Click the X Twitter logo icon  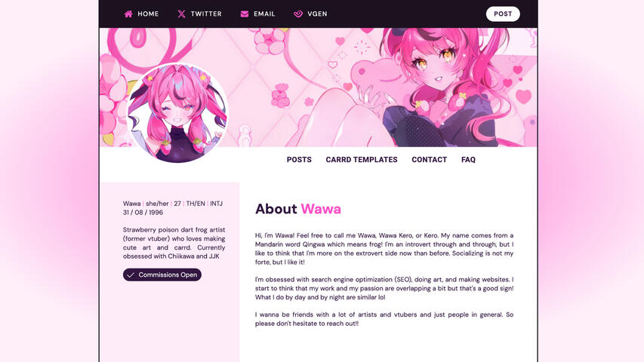181,14
